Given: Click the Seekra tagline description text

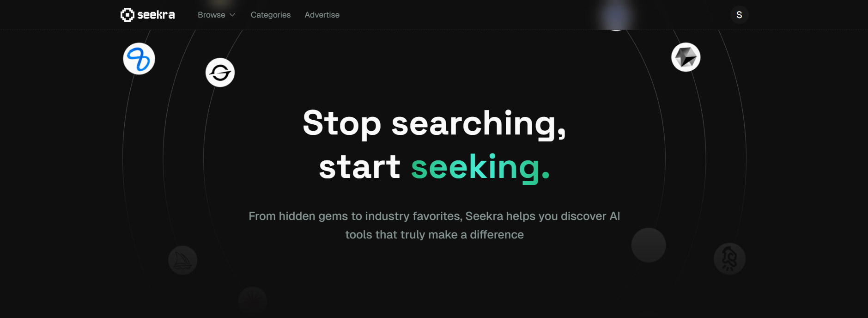Looking at the screenshot, I should coord(434,225).
